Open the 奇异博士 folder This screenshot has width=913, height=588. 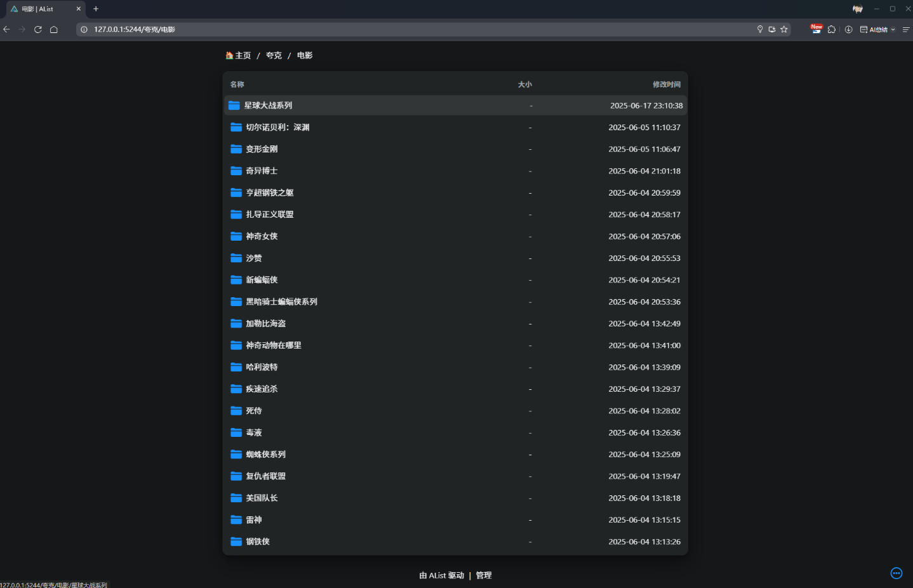click(455, 171)
